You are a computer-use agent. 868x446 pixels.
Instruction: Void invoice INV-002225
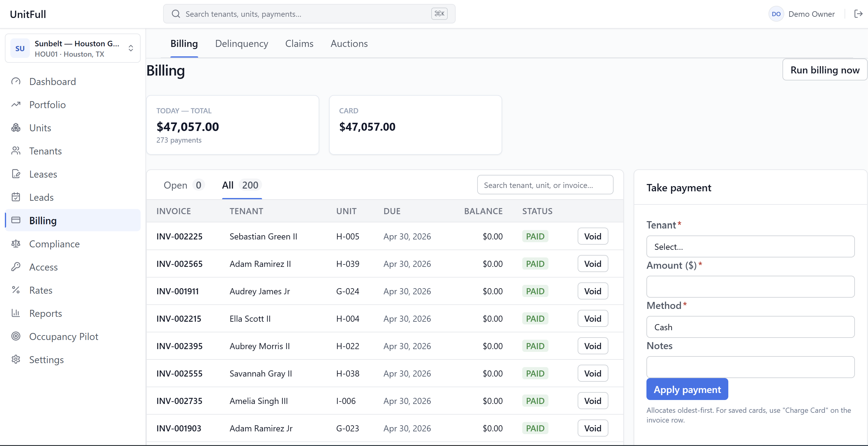593,236
